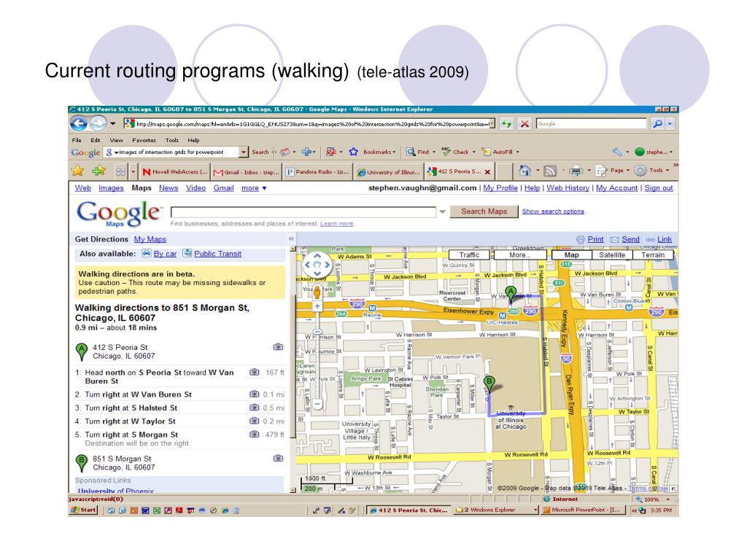This screenshot has height=560, width=747.
Task: Refresh the page using the green arrows icon
Action: (506, 124)
